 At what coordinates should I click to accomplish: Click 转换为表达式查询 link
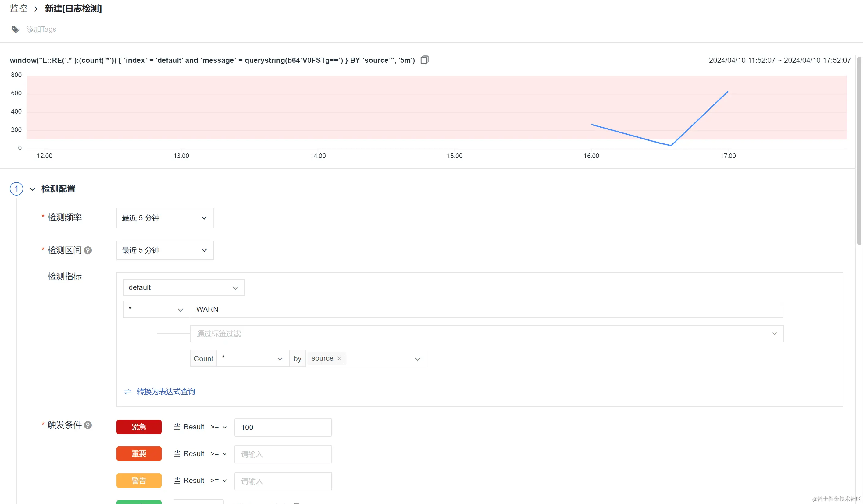tap(166, 392)
